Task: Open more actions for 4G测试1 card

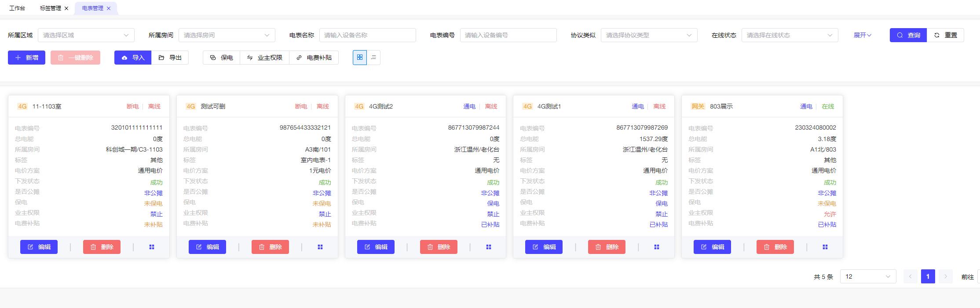Action: pyautogui.click(x=657, y=247)
